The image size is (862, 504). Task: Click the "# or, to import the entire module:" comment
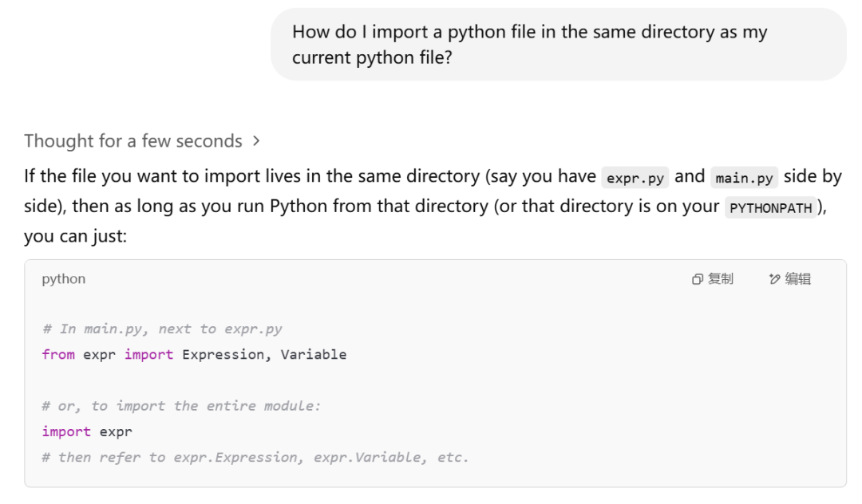pos(181,406)
